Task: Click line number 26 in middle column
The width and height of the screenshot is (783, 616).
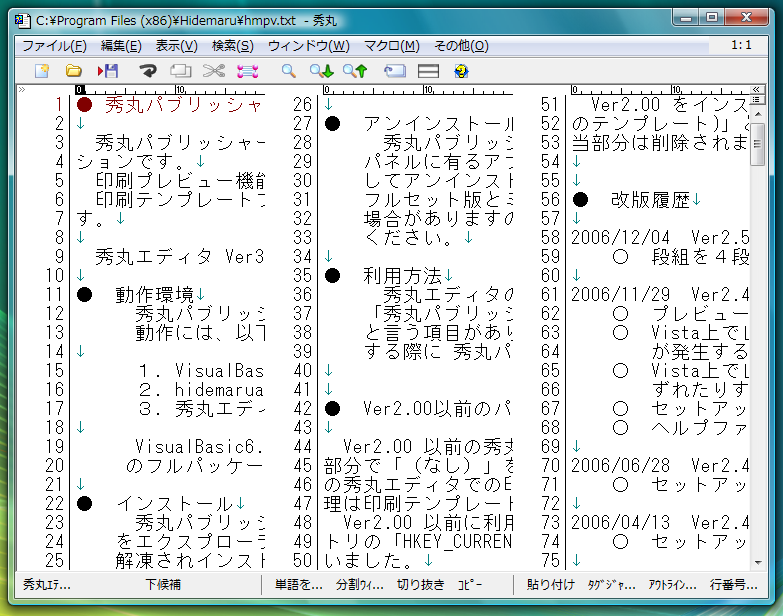Action: click(x=302, y=105)
